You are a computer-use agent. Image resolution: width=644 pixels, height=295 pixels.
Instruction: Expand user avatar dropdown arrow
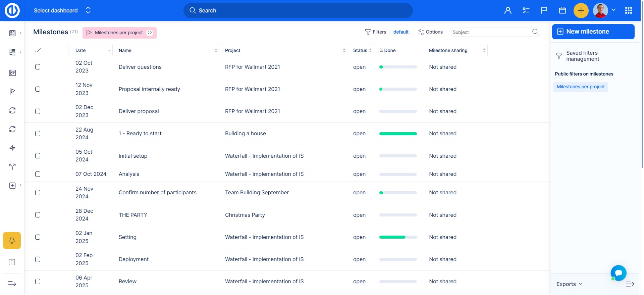coord(613,10)
